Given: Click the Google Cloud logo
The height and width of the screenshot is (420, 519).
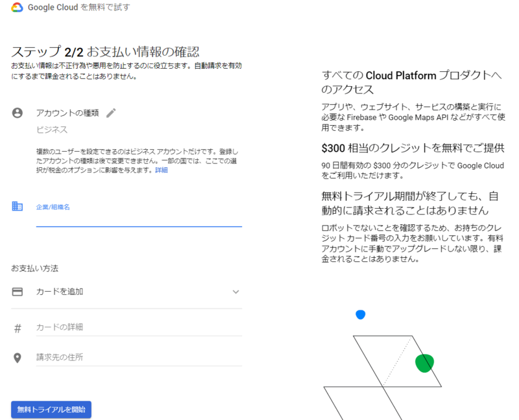Looking at the screenshot, I should (18, 8).
